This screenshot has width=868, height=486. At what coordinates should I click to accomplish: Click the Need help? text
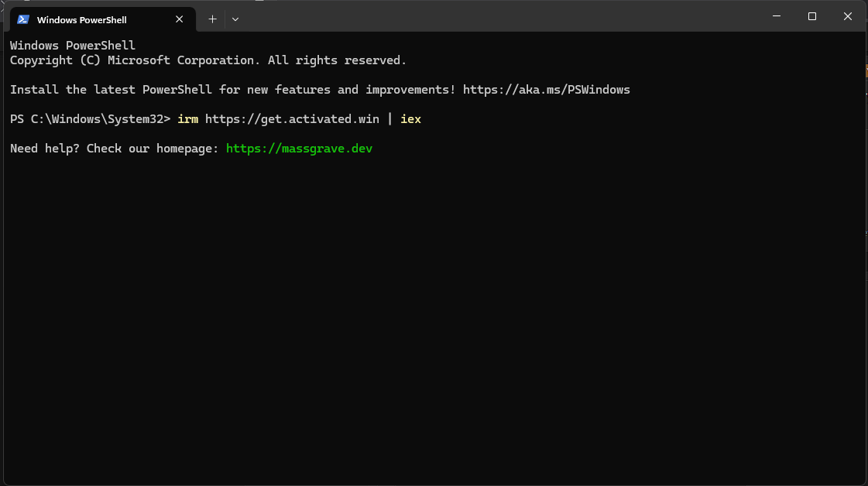point(45,149)
